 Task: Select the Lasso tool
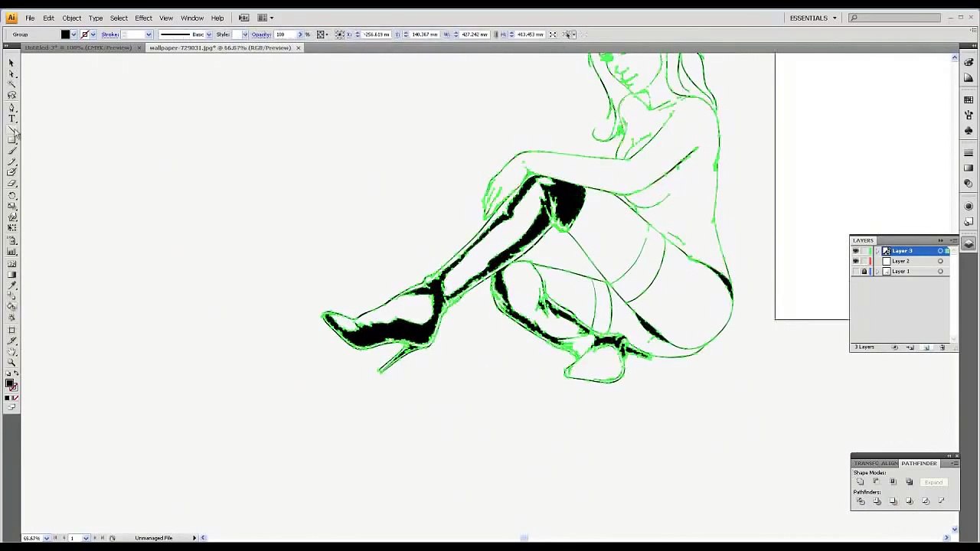click(x=11, y=95)
